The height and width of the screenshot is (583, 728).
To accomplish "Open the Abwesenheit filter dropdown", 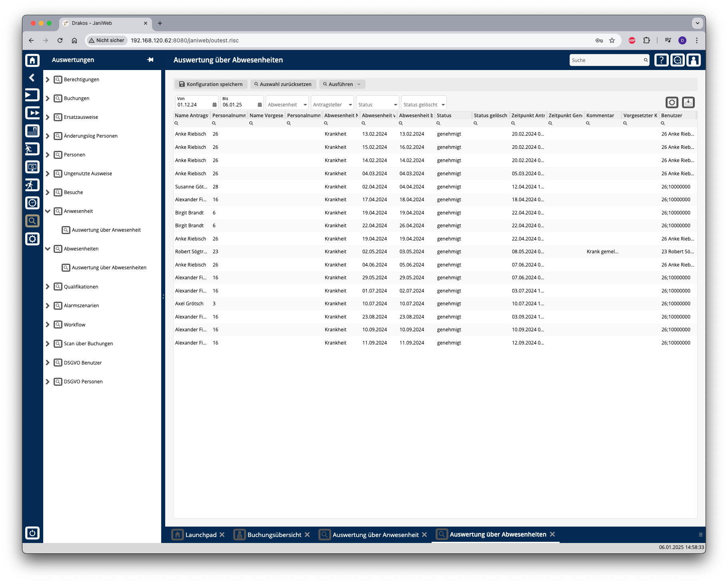I will [287, 103].
